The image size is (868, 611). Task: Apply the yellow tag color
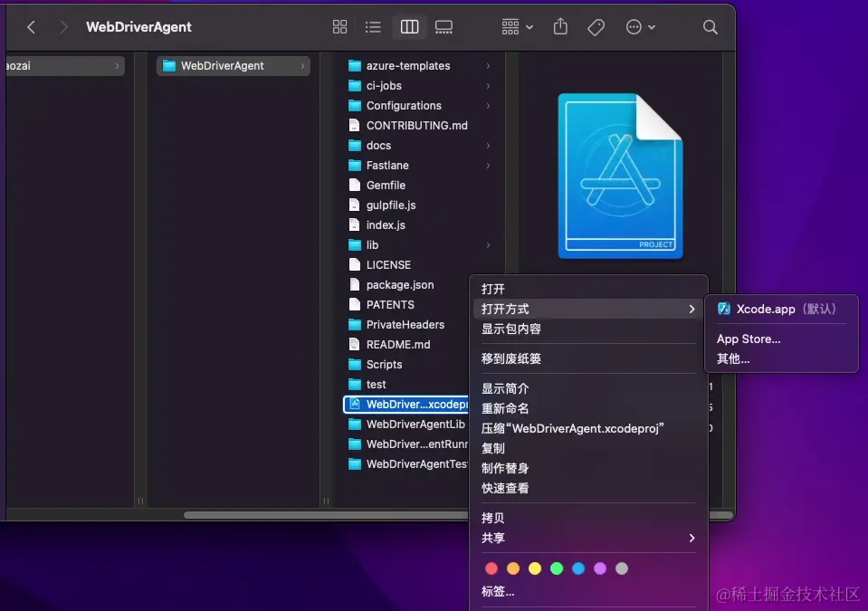[535, 568]
